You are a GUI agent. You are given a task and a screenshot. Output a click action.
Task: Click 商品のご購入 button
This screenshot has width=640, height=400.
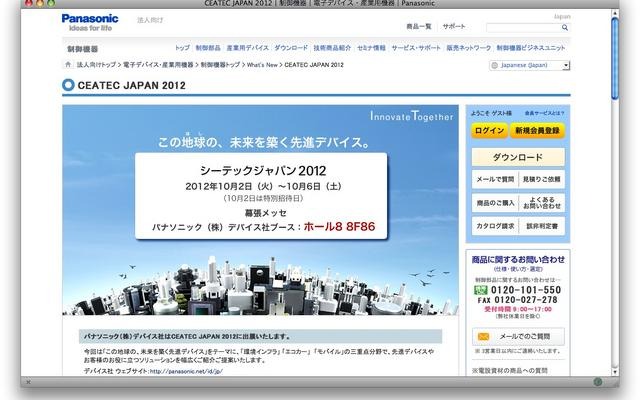(495, 203)
